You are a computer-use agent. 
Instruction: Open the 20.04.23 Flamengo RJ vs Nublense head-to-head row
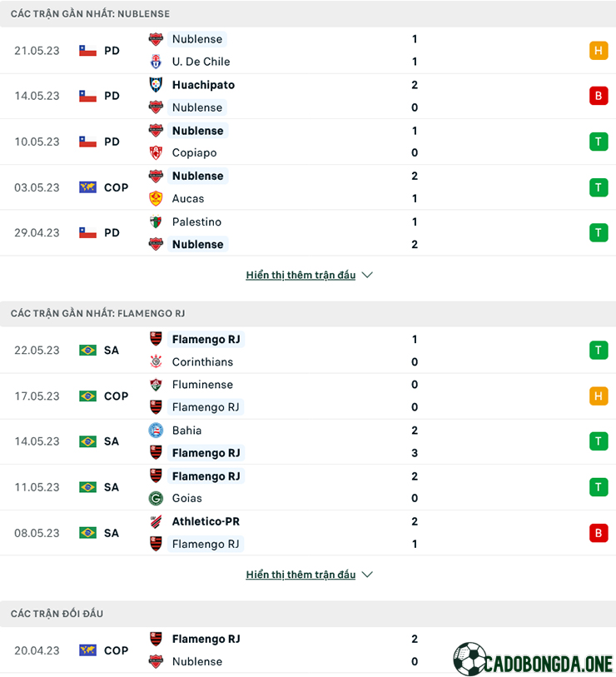tap(308, 650)
